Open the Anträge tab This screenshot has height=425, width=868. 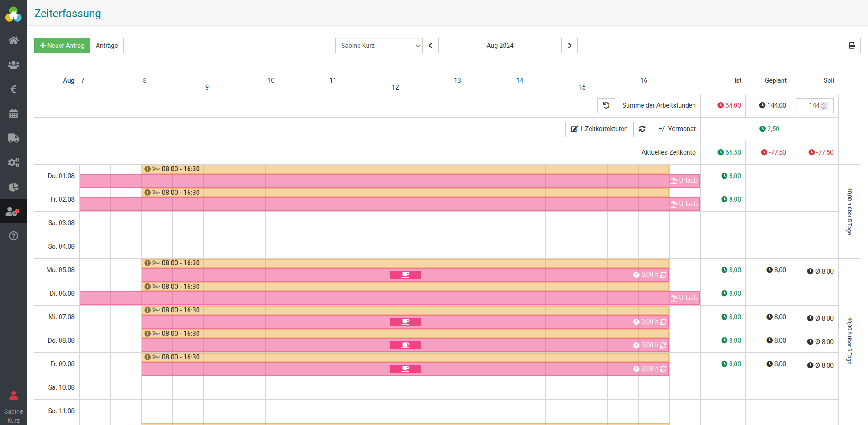[x=107, y=46]
